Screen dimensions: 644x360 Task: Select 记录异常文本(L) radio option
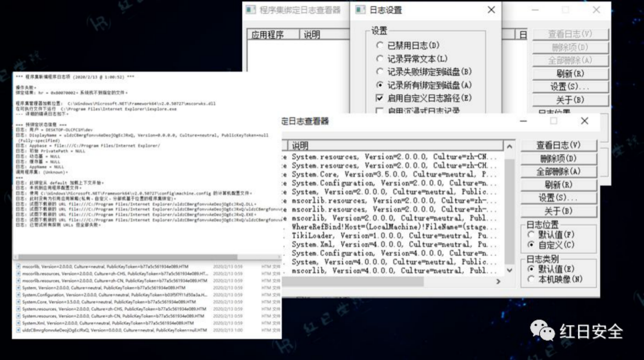tap(379, 59)
